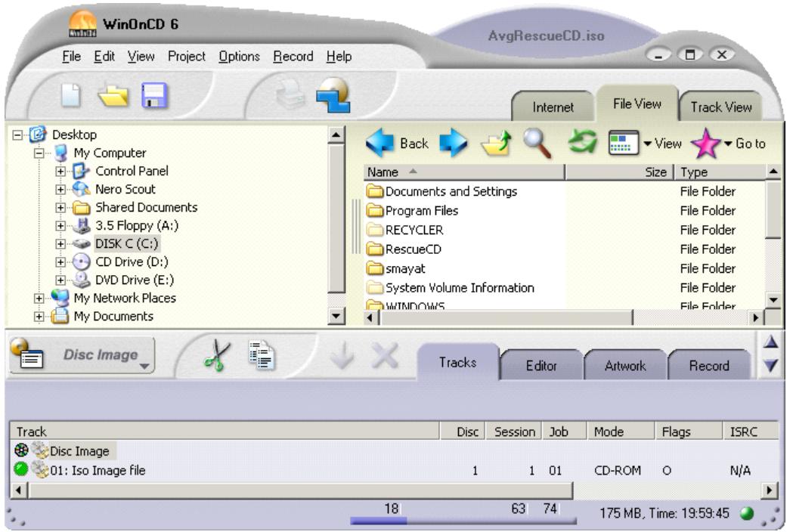Expand the Control Panel tree node
Viewport: 793px width, 532px height.
click(x=60, y=171)
